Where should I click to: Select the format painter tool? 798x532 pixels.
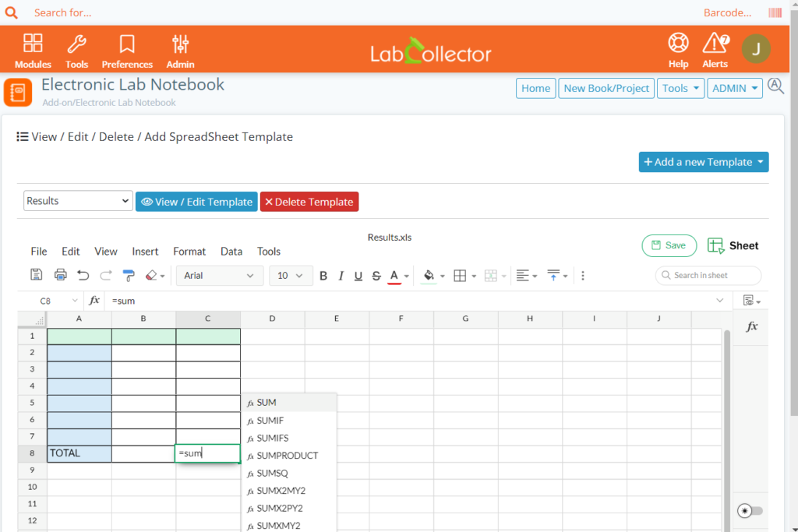pos(129,275)
